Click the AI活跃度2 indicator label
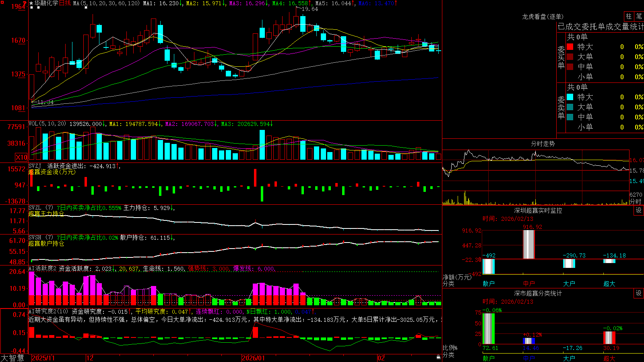The height and width of the screenshot is (362, 644). click(43, 268)
